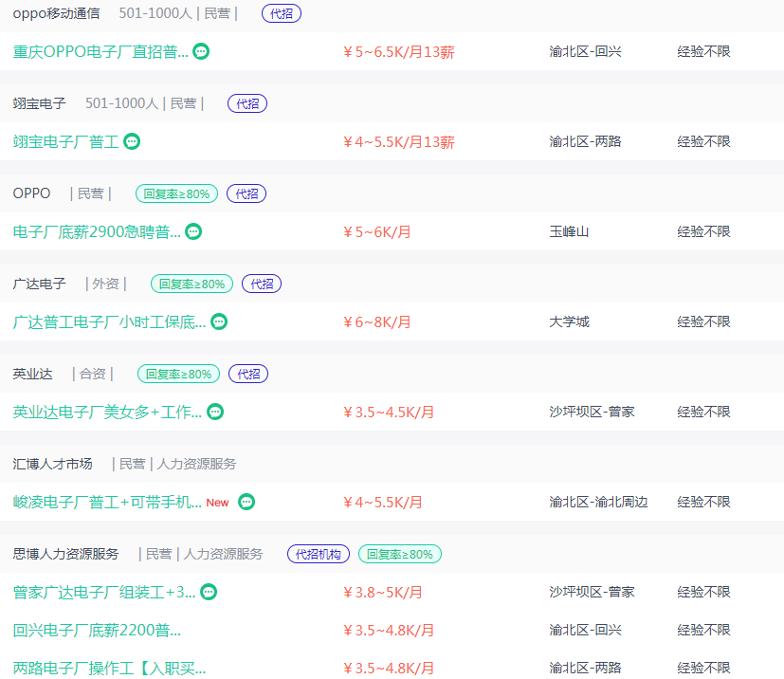
Task: Click chat icon beside 英业达电子厂美女多 job
Action: (x=215, y=412)
